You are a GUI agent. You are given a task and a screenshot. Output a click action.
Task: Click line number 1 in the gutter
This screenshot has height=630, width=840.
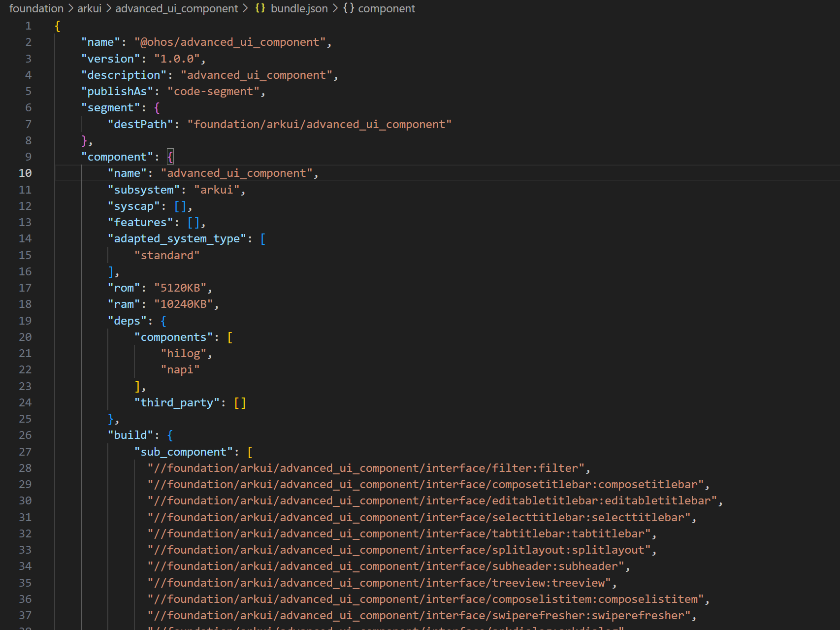[29, 26]
